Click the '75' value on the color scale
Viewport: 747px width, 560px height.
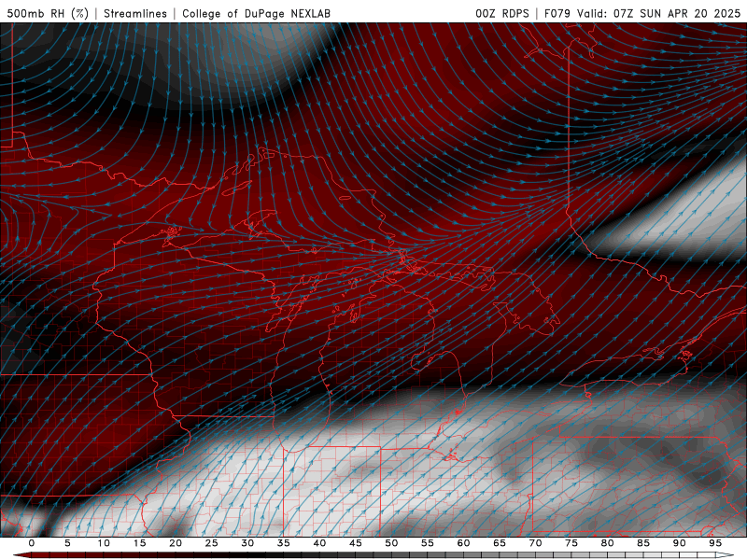[571, 543]
